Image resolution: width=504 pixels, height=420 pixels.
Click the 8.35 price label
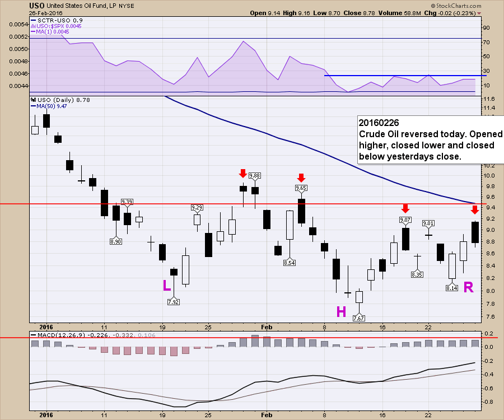tap(417, 275)
